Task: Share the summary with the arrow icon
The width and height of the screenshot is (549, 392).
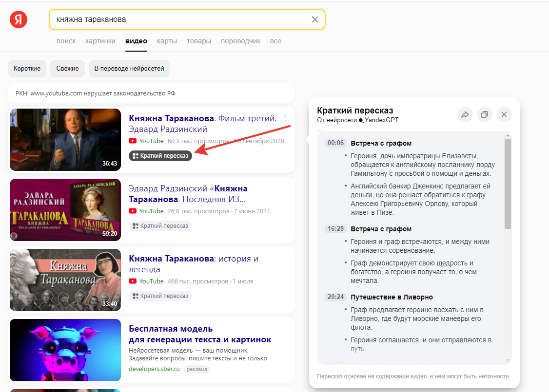Action: coord(465,114)
